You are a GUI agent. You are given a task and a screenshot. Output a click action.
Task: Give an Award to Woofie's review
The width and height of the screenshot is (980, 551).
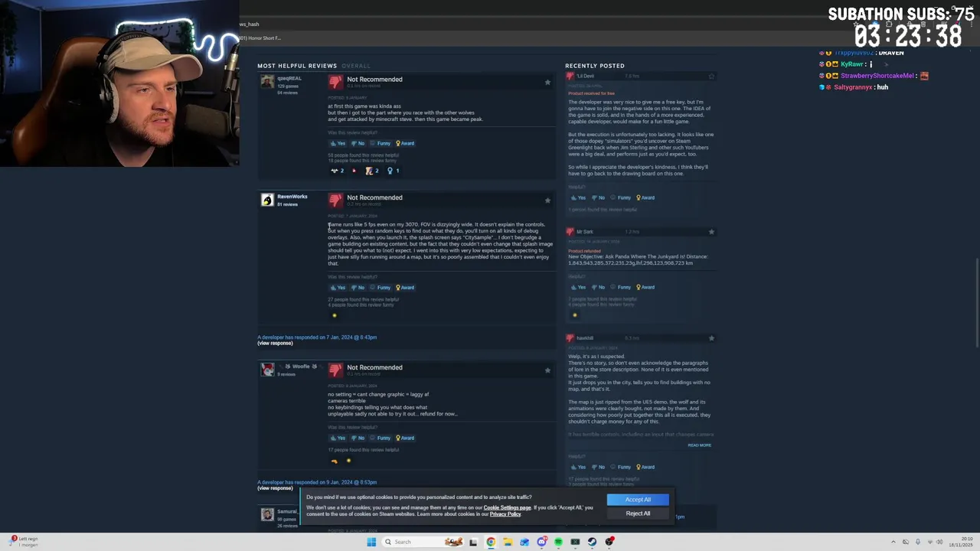coord(405,438)
